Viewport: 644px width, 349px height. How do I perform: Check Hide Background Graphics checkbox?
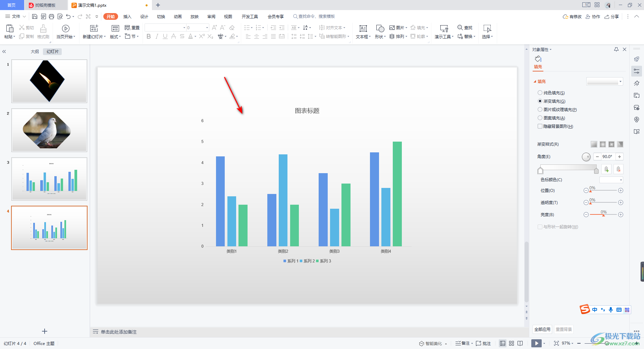tap(540, 126)
